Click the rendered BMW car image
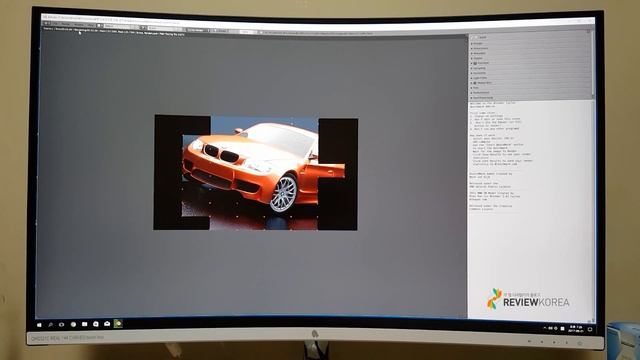This screenshot has height=360, width=640. [x=256, y=172]
